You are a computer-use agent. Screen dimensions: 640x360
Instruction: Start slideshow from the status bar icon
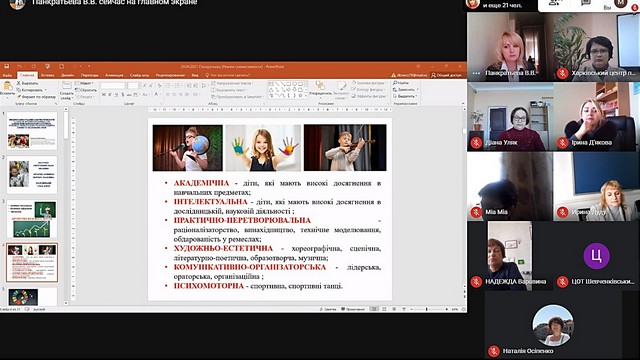[x=404, y=309]
